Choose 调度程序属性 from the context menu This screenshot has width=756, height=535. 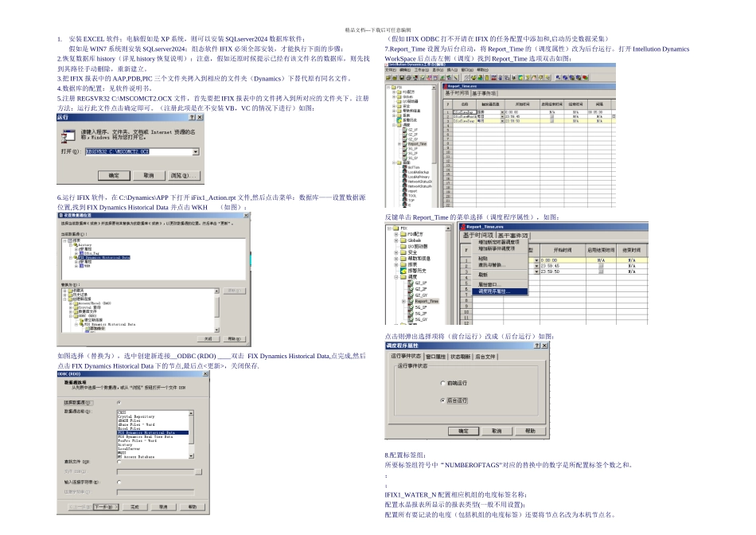500,291
